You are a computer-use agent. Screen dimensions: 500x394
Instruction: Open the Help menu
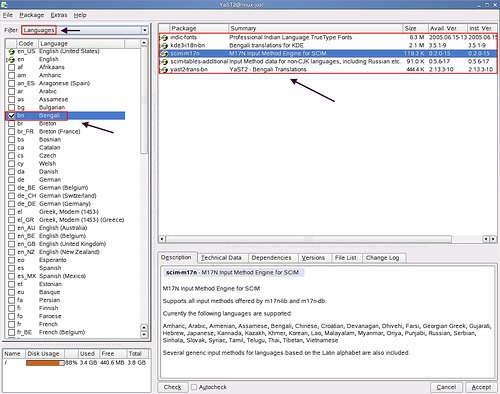(x=80, y=15)
